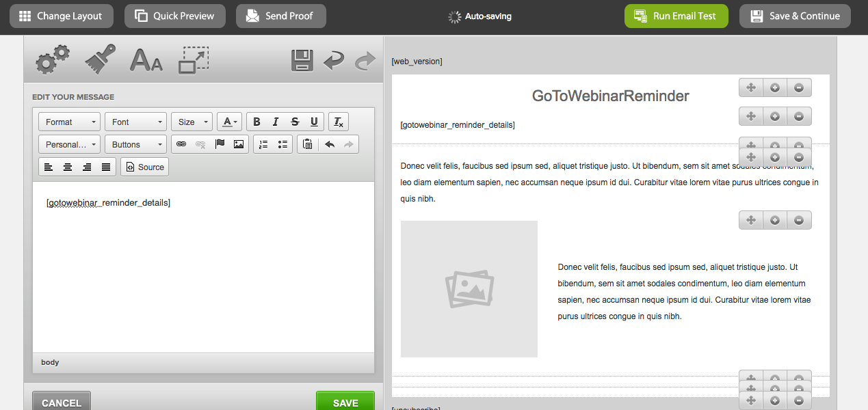Click the GoToWebinarReminder heading in preview
Image resolution: width=868 pixels, height=410 pixels.
[611, 96]
